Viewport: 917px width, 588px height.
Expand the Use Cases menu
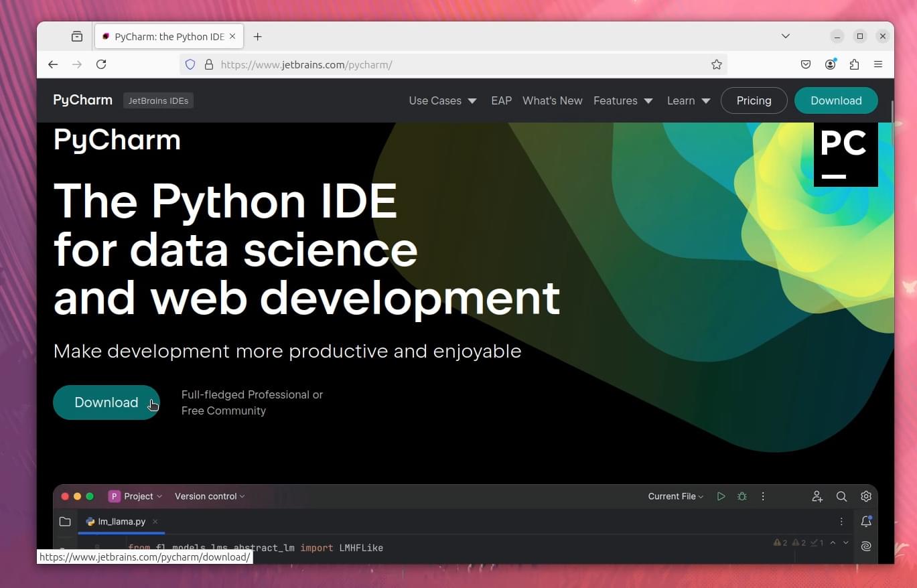443,100
